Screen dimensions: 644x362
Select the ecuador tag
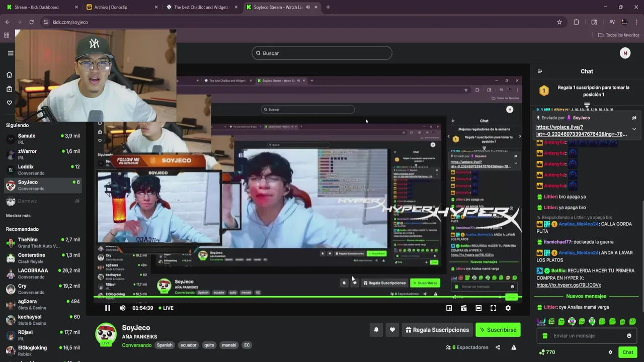(189, 345)
